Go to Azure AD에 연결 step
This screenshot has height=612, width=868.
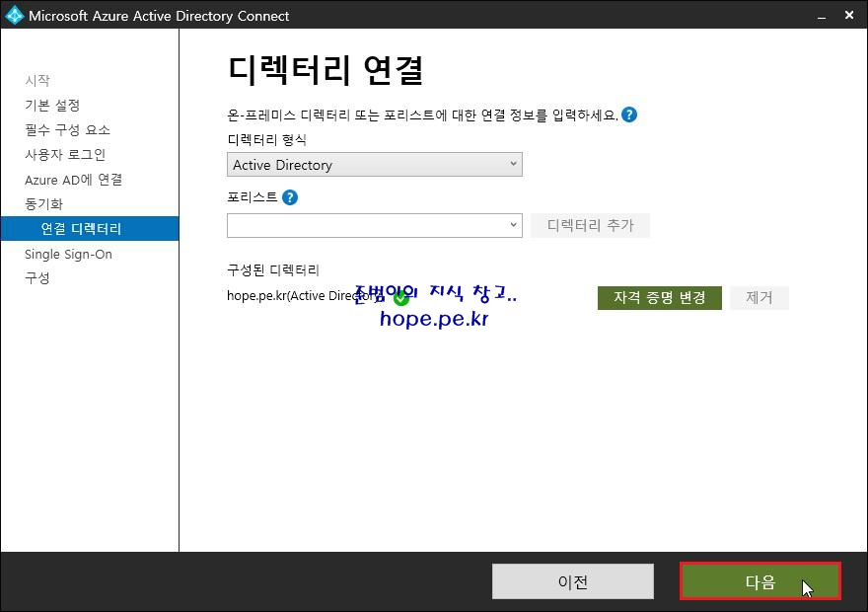pos(74,180)
